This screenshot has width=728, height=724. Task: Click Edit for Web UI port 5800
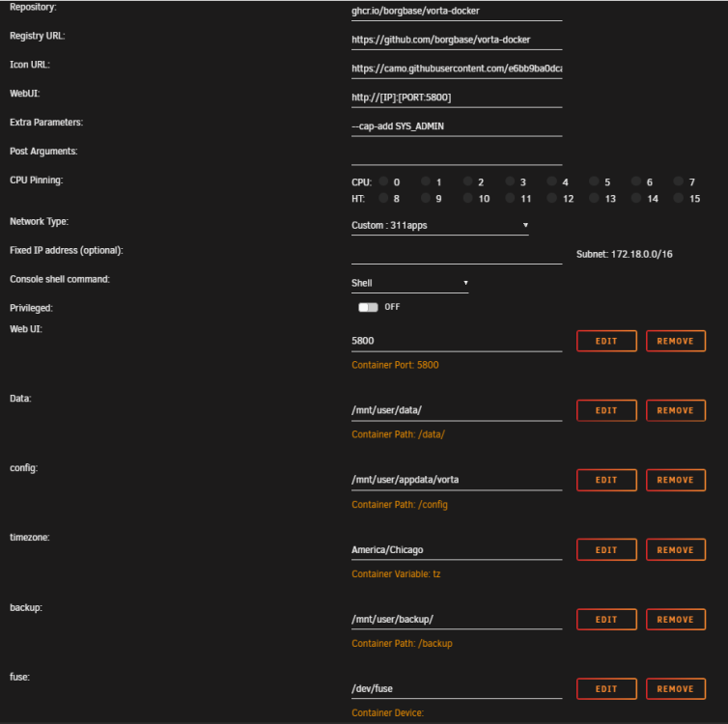[x=606, y=341]
